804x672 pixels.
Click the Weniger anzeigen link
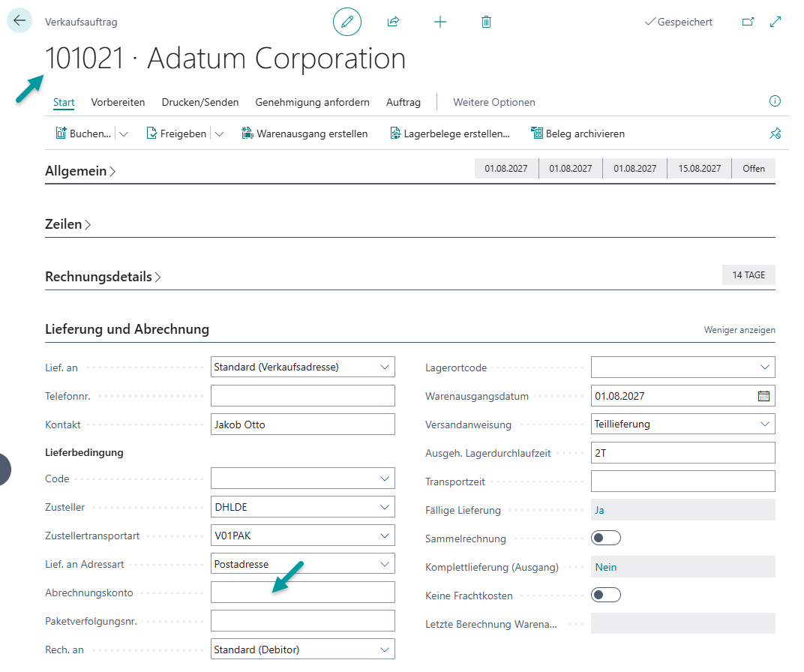click(x=739, y=329)
